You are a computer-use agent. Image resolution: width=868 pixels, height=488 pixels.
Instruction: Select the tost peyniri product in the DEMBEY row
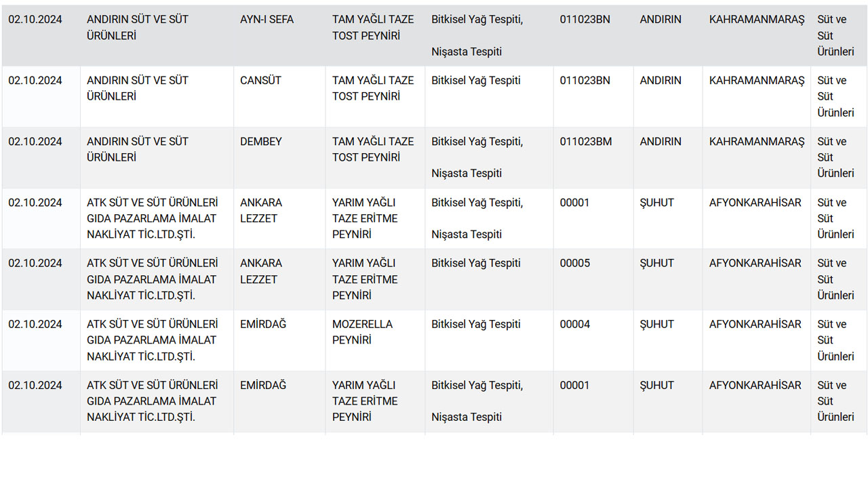[372, 149]
